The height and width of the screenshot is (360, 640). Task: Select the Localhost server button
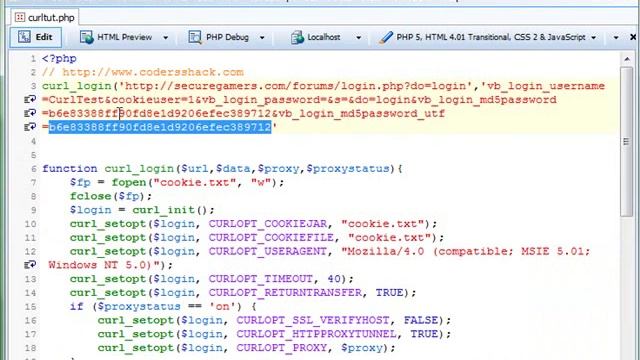click(x=316, y=37)
